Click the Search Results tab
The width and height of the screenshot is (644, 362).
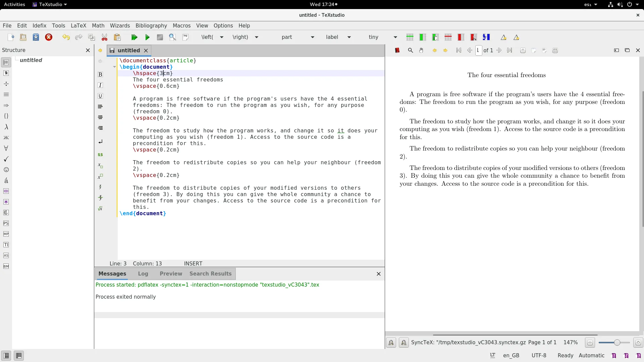pyautogui.click(x=210, y=274)
